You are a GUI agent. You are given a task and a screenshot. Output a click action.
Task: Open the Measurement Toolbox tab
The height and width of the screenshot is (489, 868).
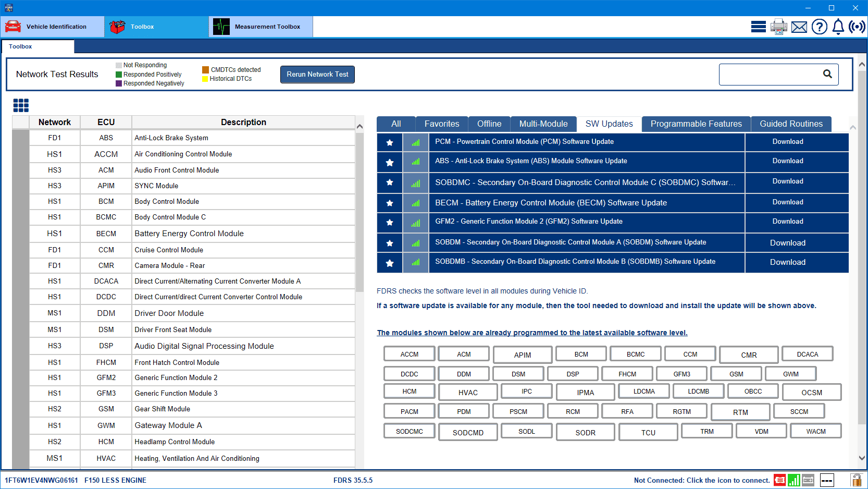point(261,27)
